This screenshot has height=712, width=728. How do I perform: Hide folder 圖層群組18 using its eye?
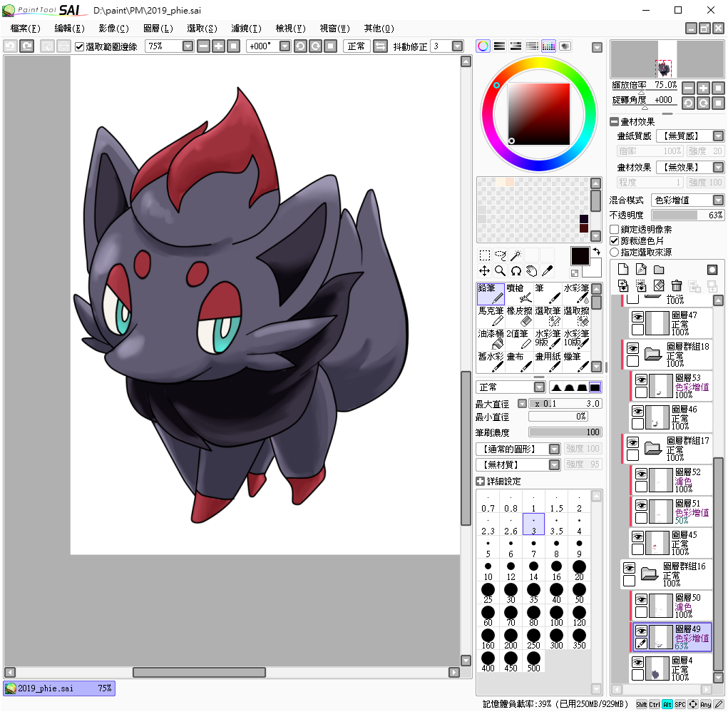click(633, 348)
